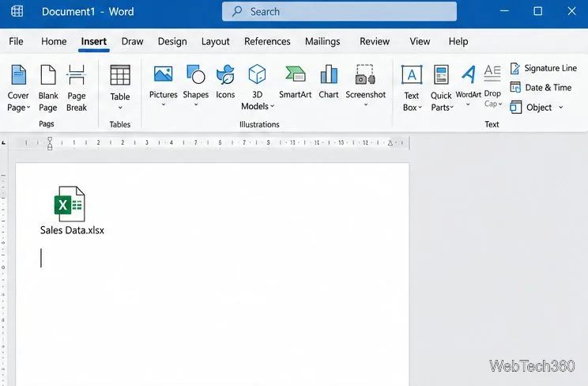Switch to the Design tab

[x=172, y=41]
